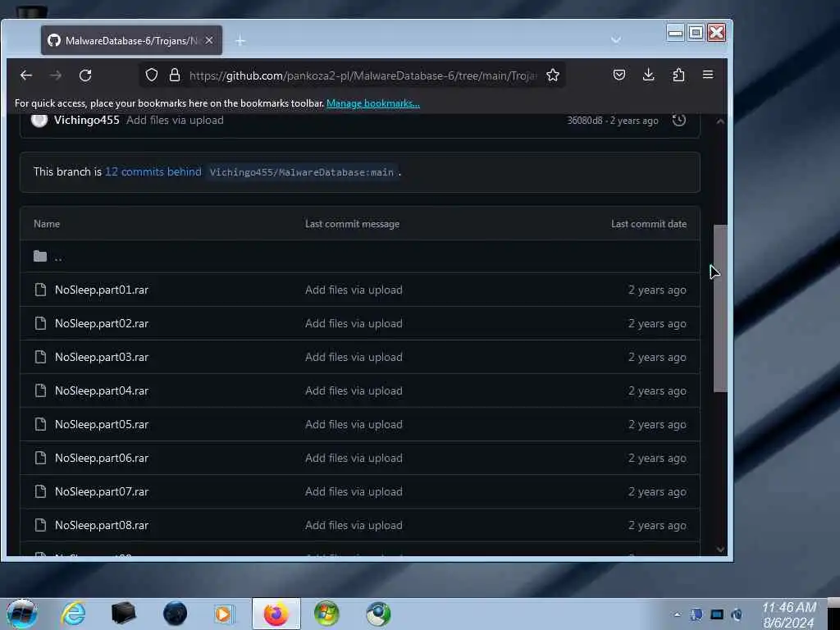The width and height of the screenshot is (840, 630).
Task: Open commit history clock icon
Action: [678, 120]
